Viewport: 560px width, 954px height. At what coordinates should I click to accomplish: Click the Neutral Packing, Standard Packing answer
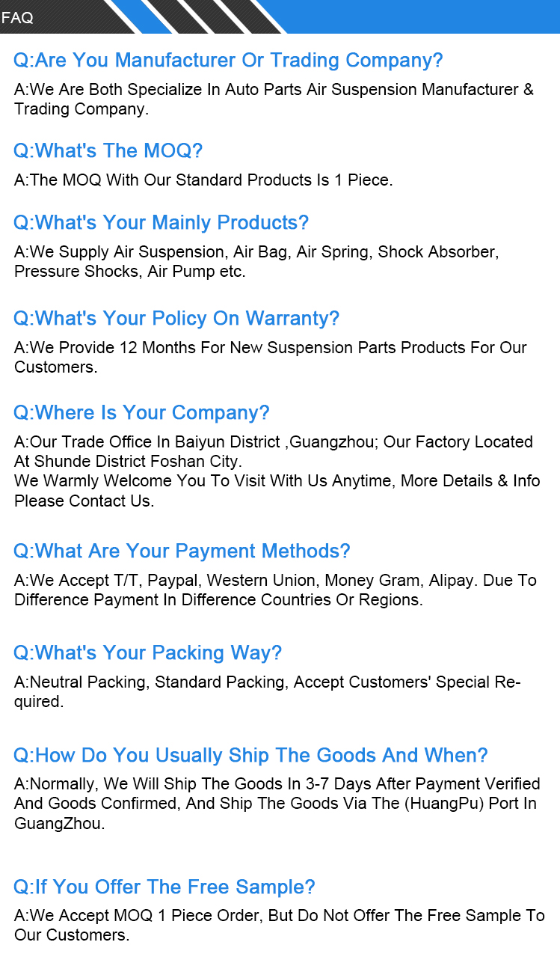click(268, 691)
